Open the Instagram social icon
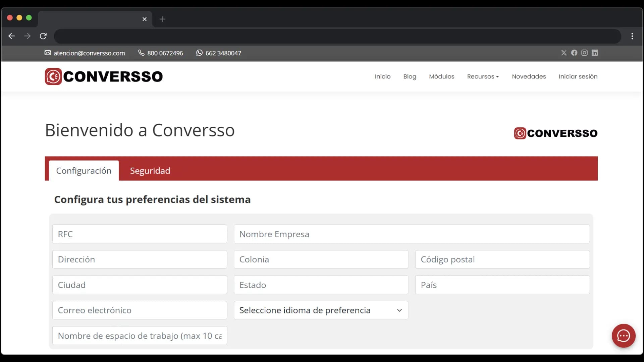Viewport: 644px width, 362px height. click(x=584, y=53)
